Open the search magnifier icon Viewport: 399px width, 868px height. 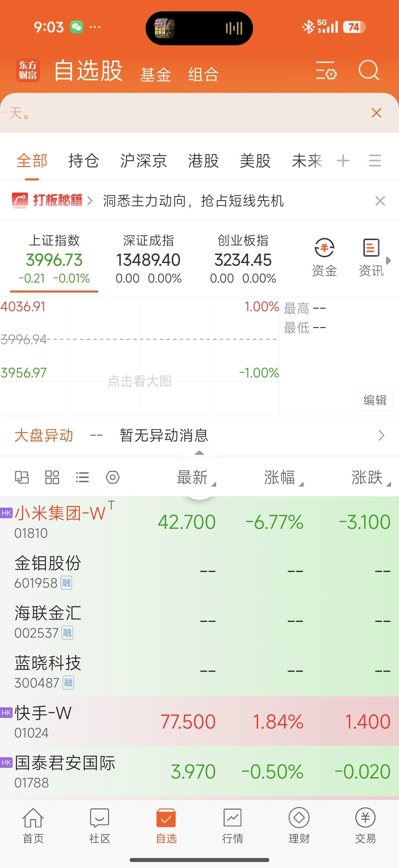[x=369, y=70]
